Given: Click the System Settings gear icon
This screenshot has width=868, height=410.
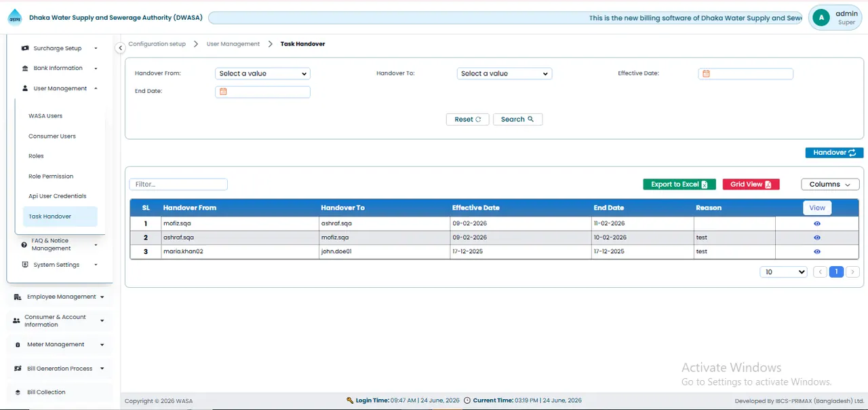Looking at the screenshot, I should pos(25,265).
